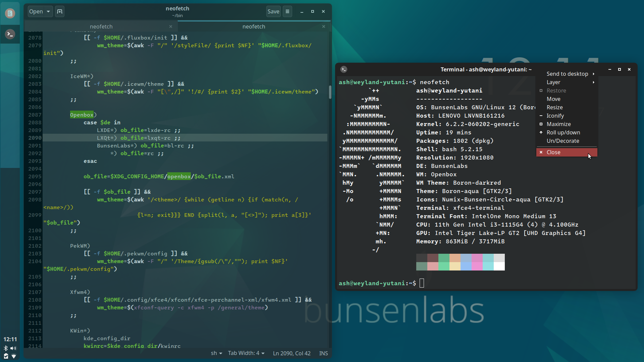Open the 'sh' language mode dropdown
This screenshot has height=362, width=644.
216,353
